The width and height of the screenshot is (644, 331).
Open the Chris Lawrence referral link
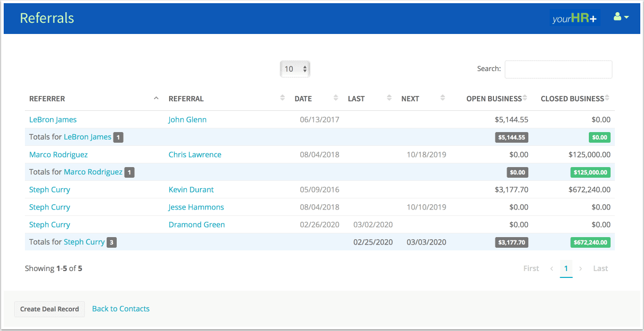(195, 155)
